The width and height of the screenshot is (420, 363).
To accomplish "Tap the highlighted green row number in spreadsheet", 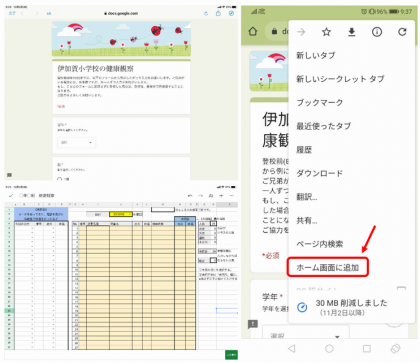I will pyautogui.click(x=9, y=310).
